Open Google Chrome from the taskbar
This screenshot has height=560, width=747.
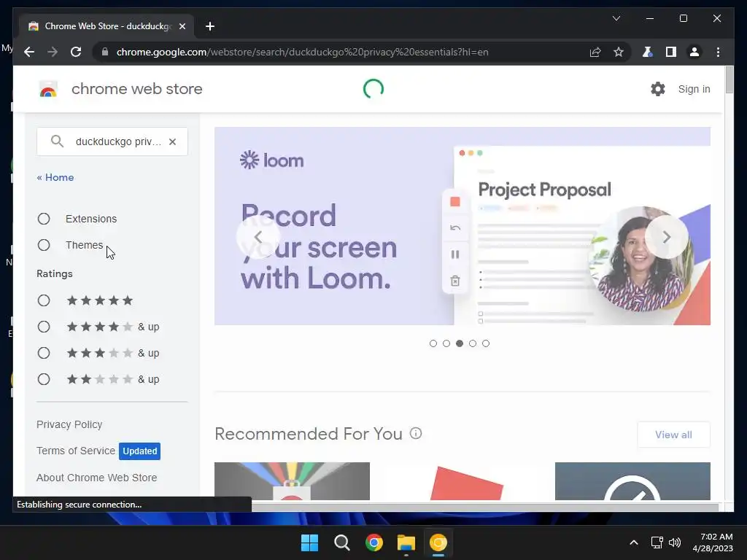click(x=374, y=542)
